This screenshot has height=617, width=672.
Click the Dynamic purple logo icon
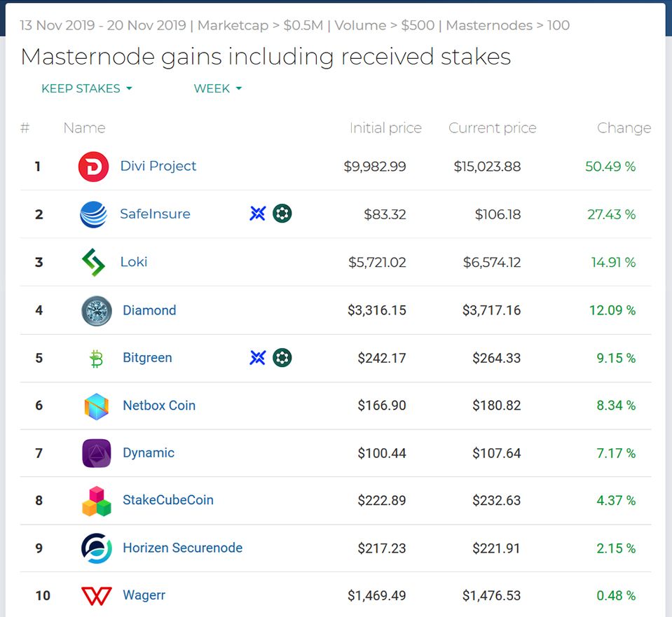[96, 453]
